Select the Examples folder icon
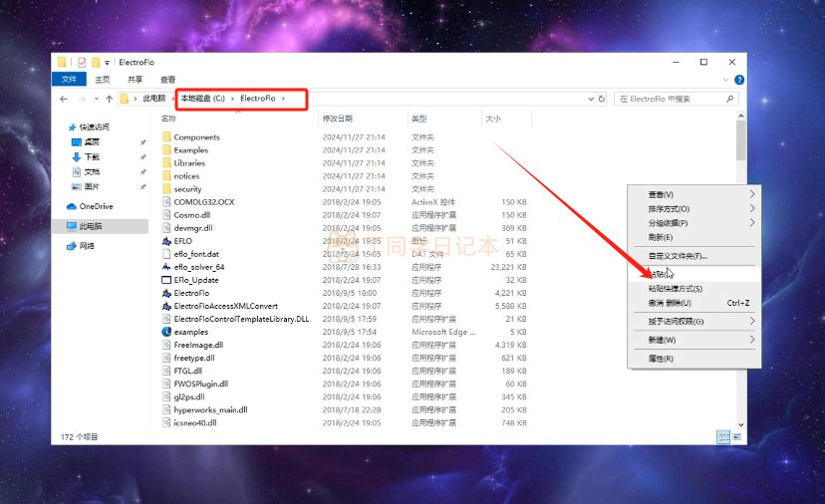The width and height of the screenshot is (825, 504). [x=166, y=150]
